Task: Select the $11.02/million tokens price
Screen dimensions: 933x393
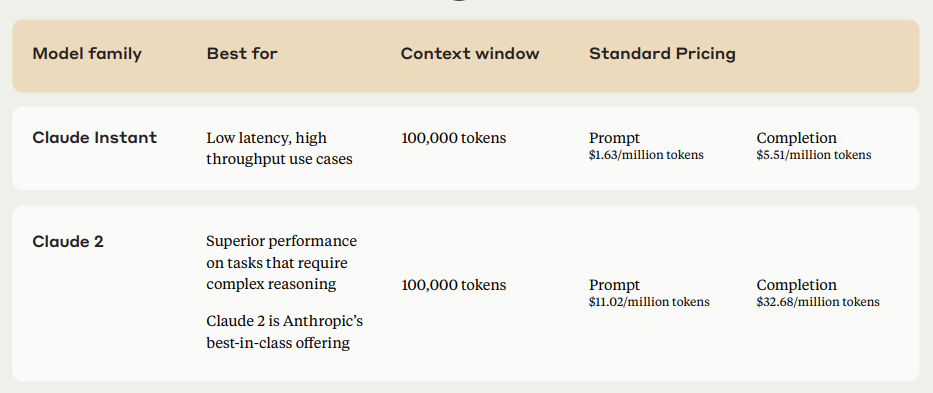Action: (649, 302)
